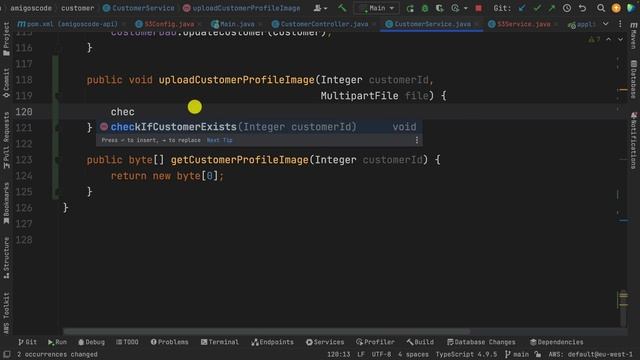Toggle the Structure tool window

6,258
